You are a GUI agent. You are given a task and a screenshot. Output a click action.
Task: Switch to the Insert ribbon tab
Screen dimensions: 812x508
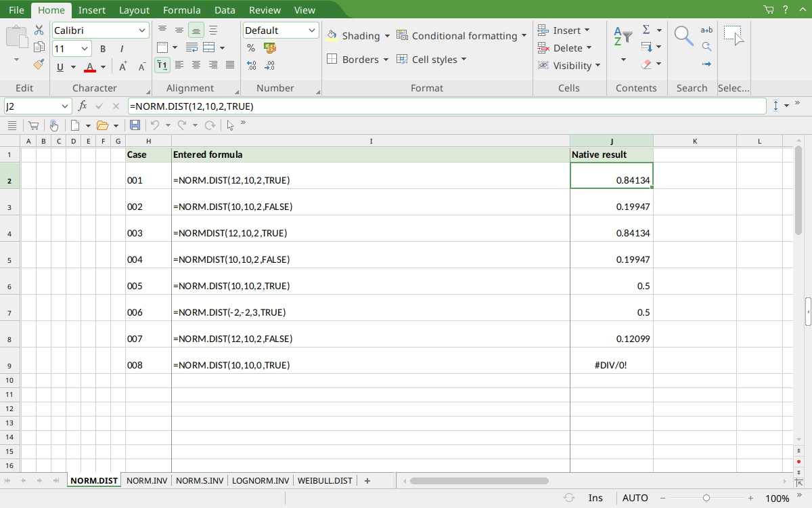91,10
